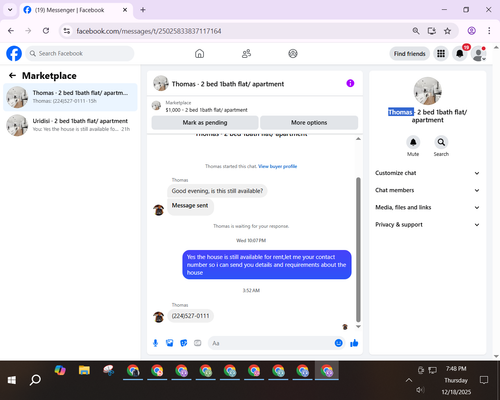View site information icon
Image resolution: width=500 pixels, height=400 pixels.
pos(67,31)
